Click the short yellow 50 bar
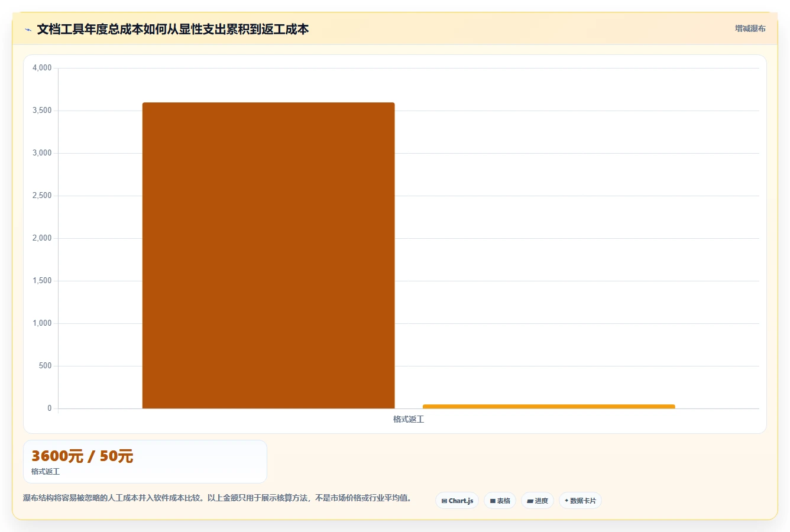The width and height of the screenshot is (790, 532). coord(549,406)
